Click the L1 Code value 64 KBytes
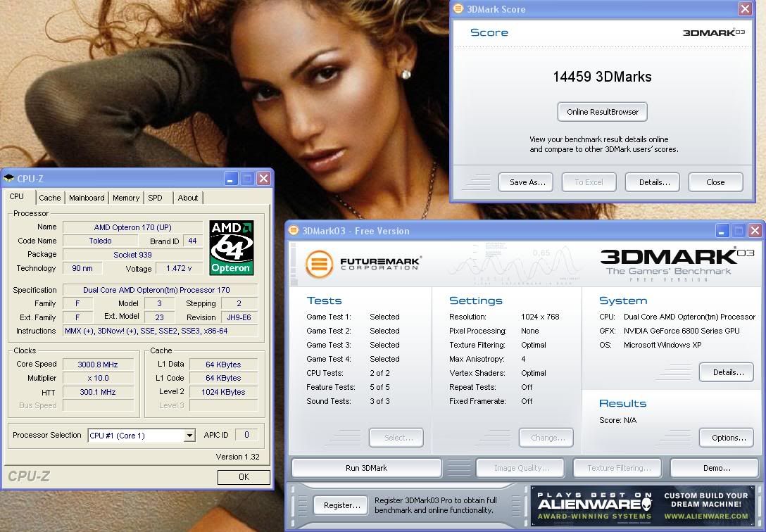This screenshot has width=766, height=532. pos(223,378)
